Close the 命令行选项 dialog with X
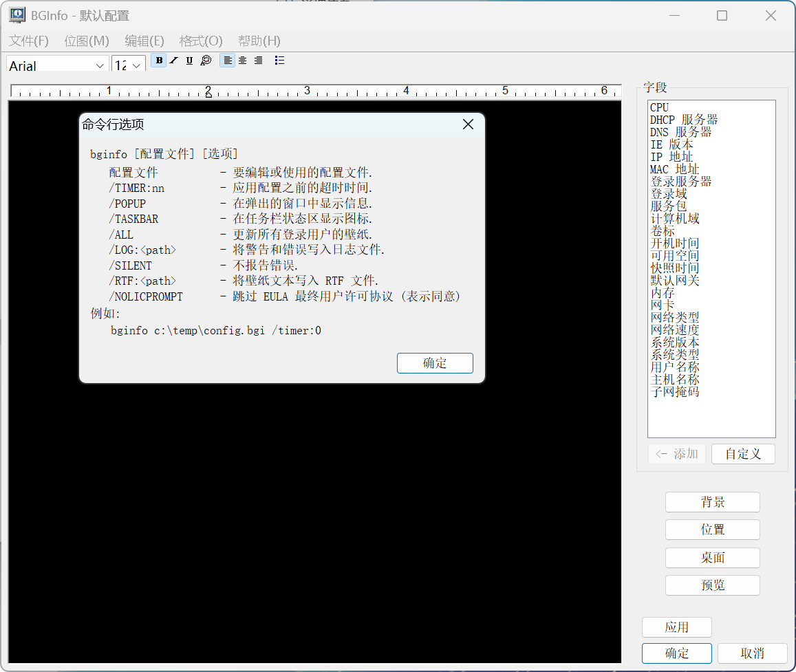 [x=468, y=124]
